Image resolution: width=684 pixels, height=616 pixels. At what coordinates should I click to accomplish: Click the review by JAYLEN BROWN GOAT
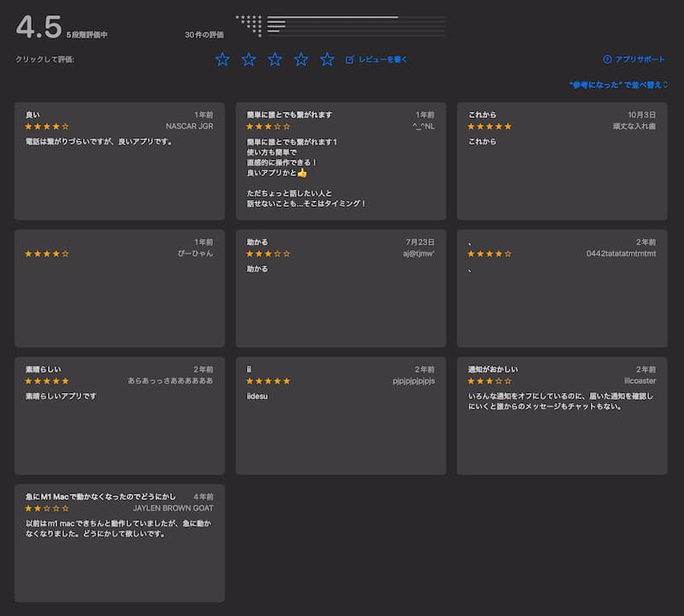pyautogui.click(x=120, y=543)
